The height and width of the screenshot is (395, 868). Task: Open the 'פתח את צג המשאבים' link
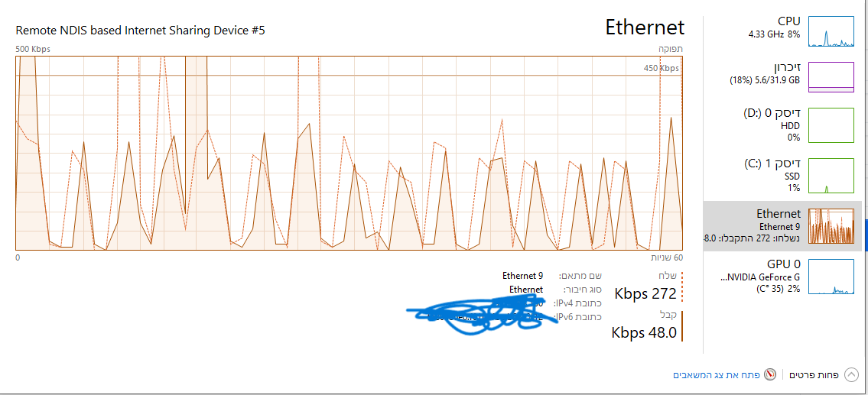(x=716, y=375)
